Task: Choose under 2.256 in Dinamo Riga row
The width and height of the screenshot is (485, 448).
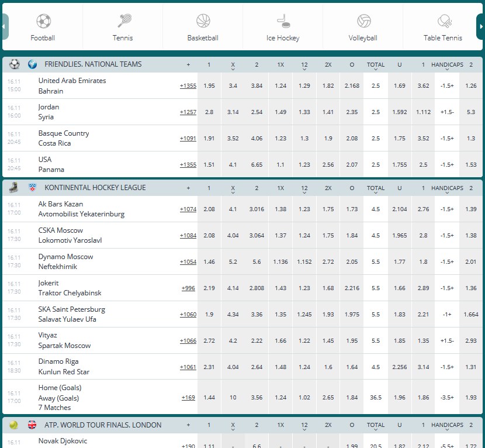Action: (x=400, y=367)
